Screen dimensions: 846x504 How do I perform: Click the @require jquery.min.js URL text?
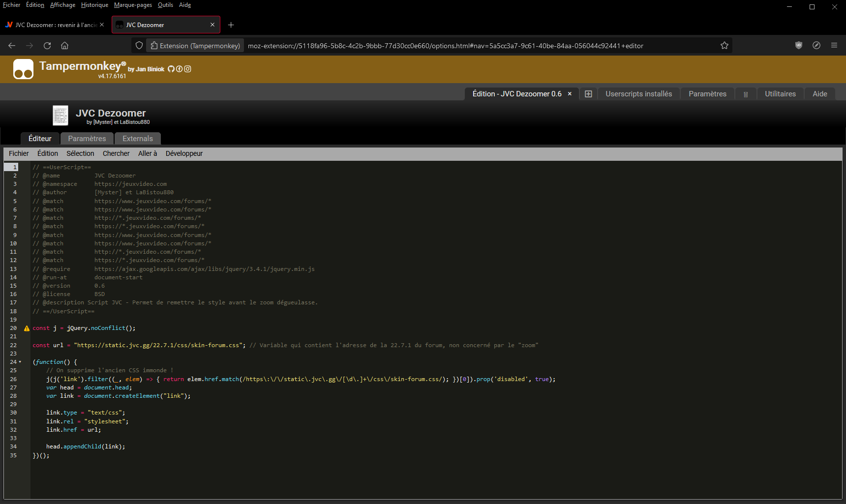coord(205,269)
